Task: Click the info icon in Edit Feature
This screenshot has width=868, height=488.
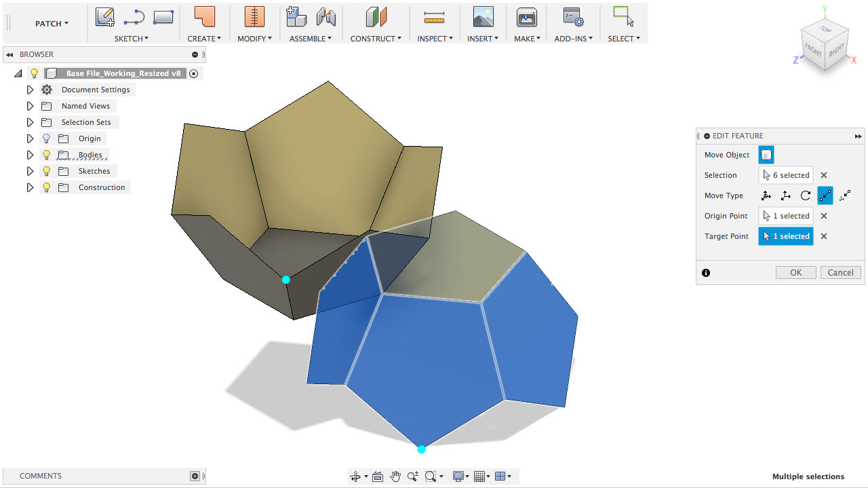Action: click(x=706, y=273)
